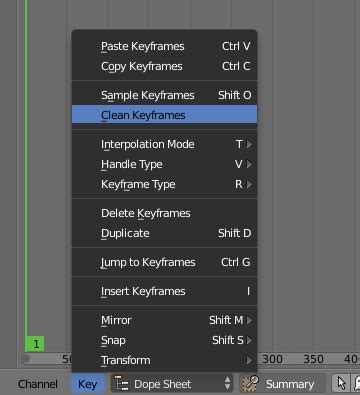Toggle the Summary channel button

click(282, 384)
